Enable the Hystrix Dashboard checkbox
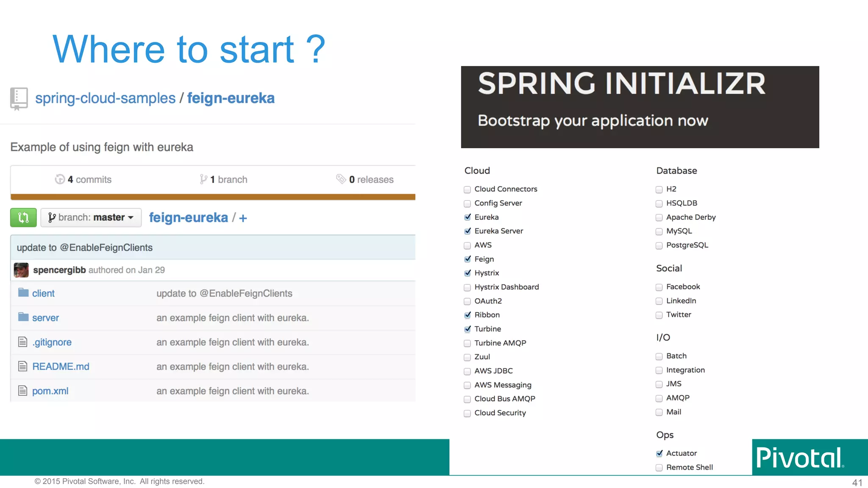Image resolution: width=868 pixels, height=488 pixels. [467, 287]
